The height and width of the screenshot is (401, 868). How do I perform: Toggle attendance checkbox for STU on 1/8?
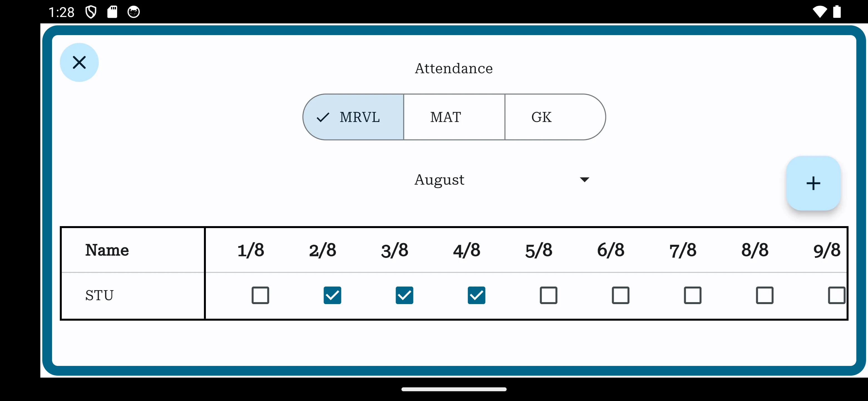tap(260, 295)
